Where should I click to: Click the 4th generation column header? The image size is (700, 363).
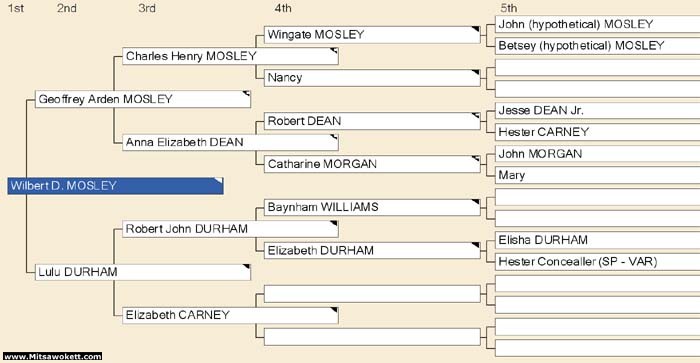(x=283, y=8)
